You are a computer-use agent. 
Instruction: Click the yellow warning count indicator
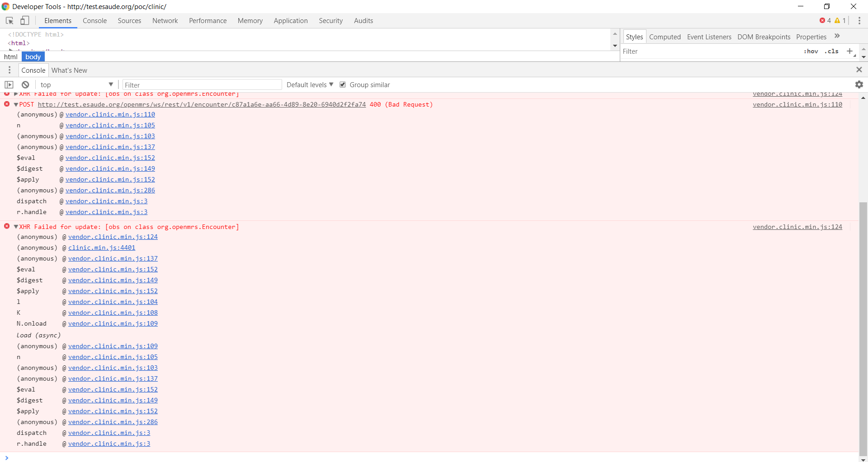pyautogui.click(x=840, y=21)
